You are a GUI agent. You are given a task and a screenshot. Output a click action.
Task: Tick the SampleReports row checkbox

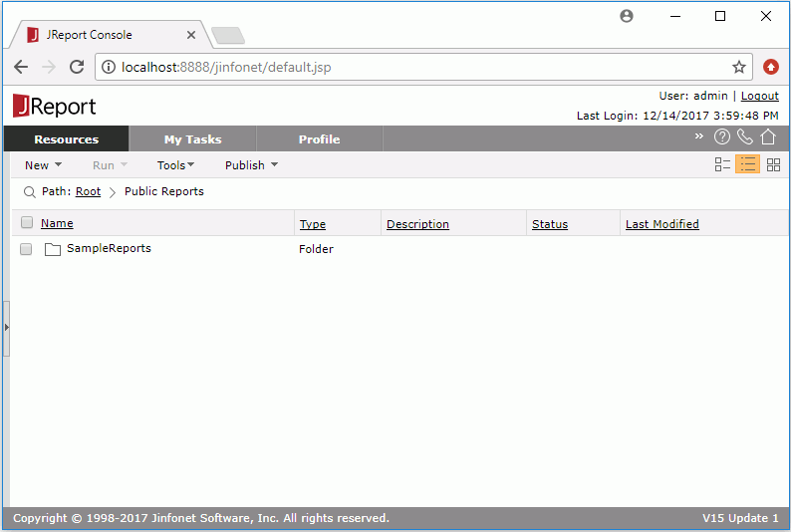click(26, 249)
